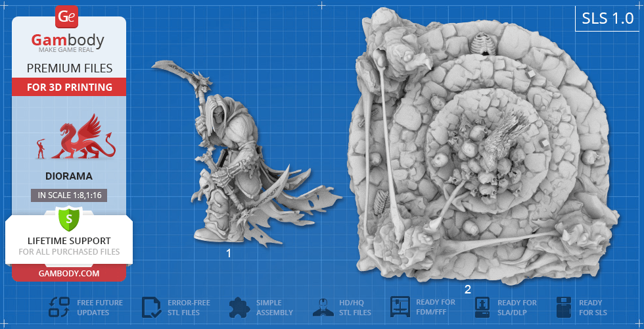Click the HD/HQ STL Files icon

[x=321, y=307]
